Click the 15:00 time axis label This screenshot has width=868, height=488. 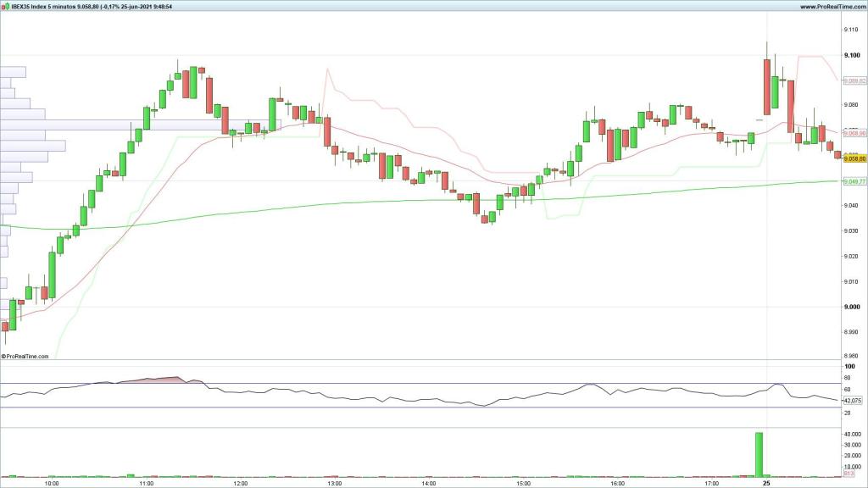(x=523, y=483)
